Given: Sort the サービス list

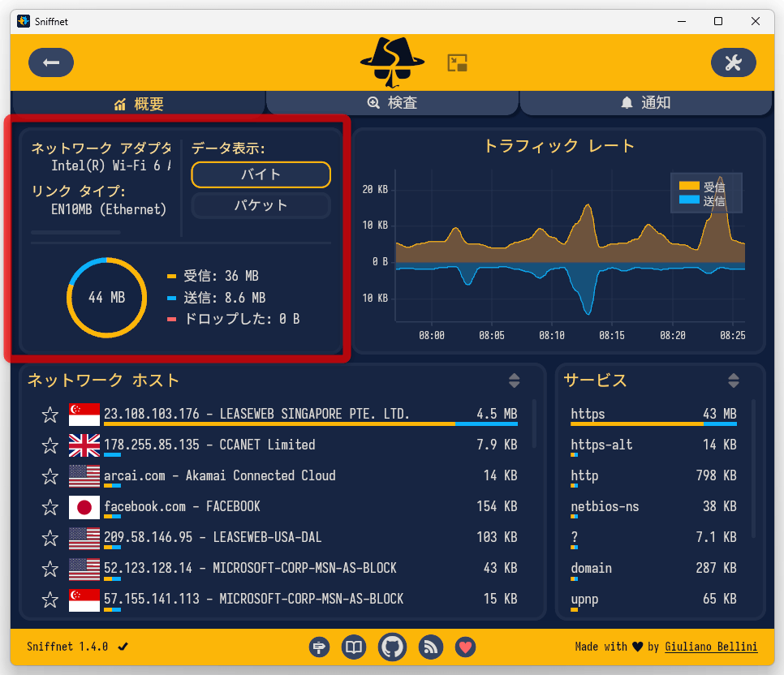Looking at the screenshot, I should pos(734,381).
